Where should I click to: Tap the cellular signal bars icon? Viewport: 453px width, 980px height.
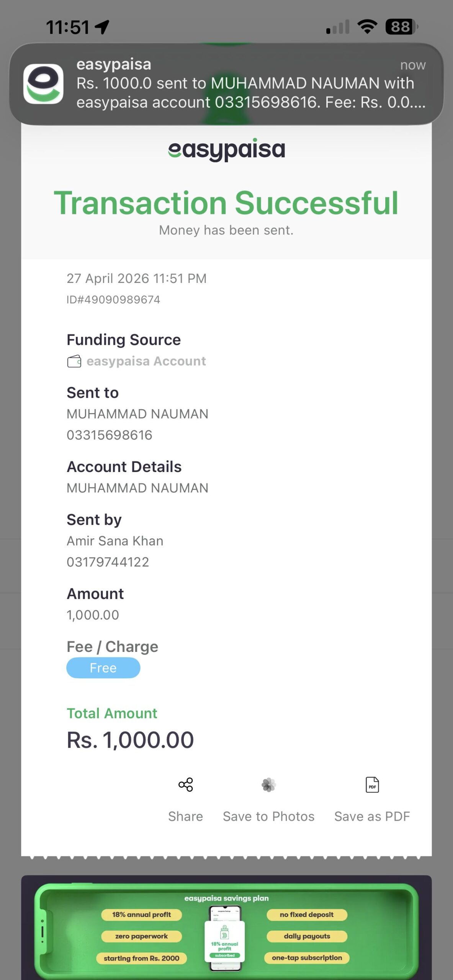tap(338, 27)
